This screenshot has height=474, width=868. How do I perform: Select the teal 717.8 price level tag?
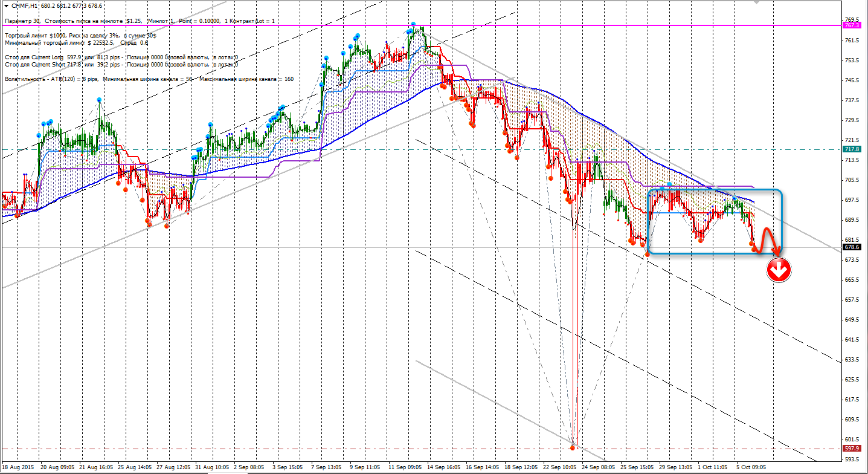tap(852, 149)
